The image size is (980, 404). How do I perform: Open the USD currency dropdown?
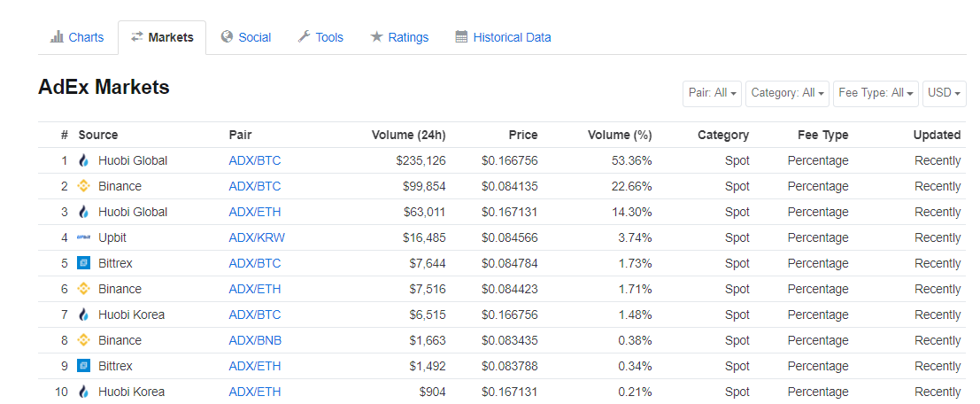[x=945, y=93]
